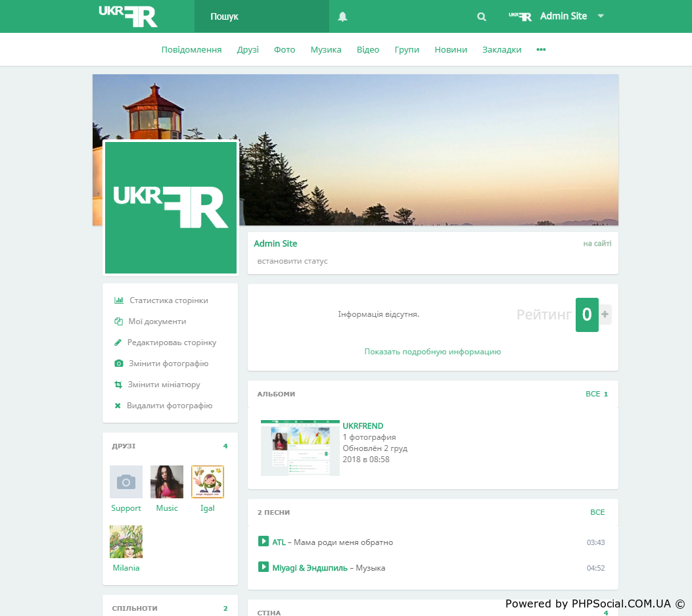Play the Miyagi & Эндшпиль track
The image size is (692, 616).
pos(264,567)
